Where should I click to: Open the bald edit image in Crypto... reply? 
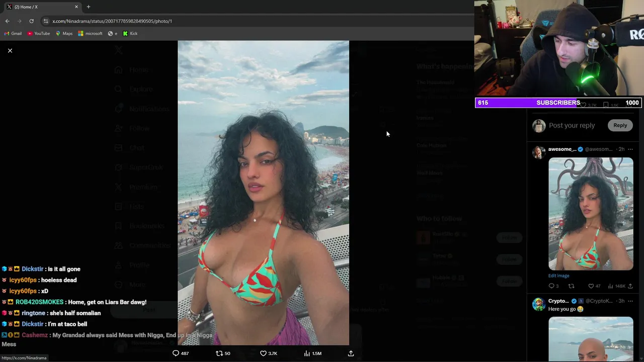click(591, 339)
